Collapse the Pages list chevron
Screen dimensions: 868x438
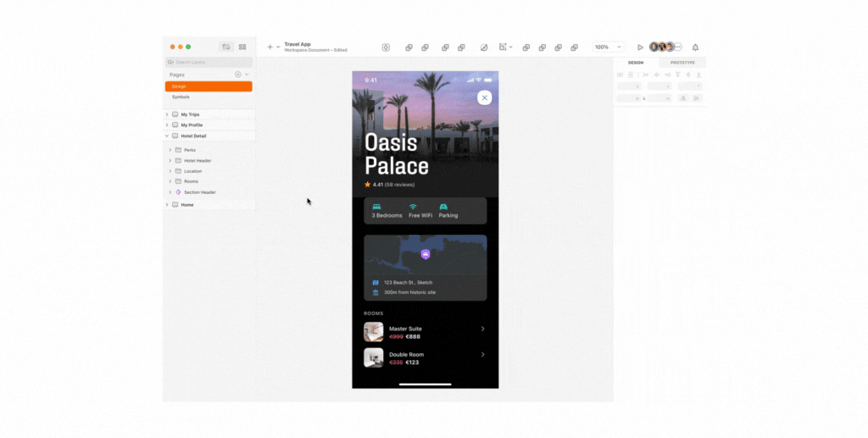(x=247, y=74)
